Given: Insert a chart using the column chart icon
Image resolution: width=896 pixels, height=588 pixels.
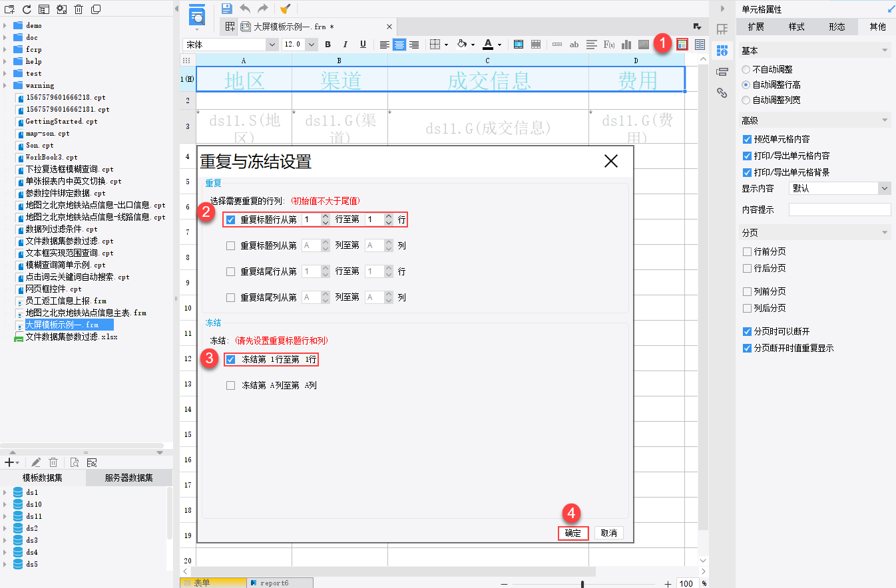Looking at the screenshot, I should click(x=626, y=45).
